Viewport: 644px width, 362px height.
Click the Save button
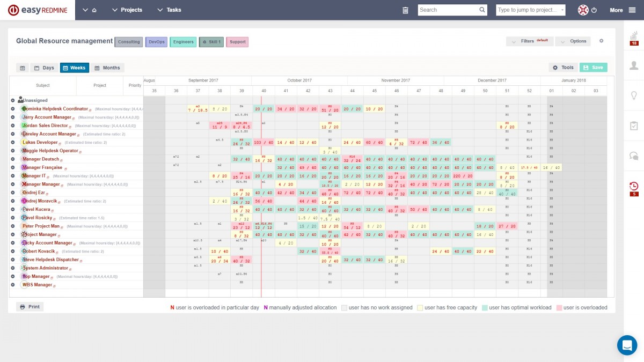tap(593, 68)
